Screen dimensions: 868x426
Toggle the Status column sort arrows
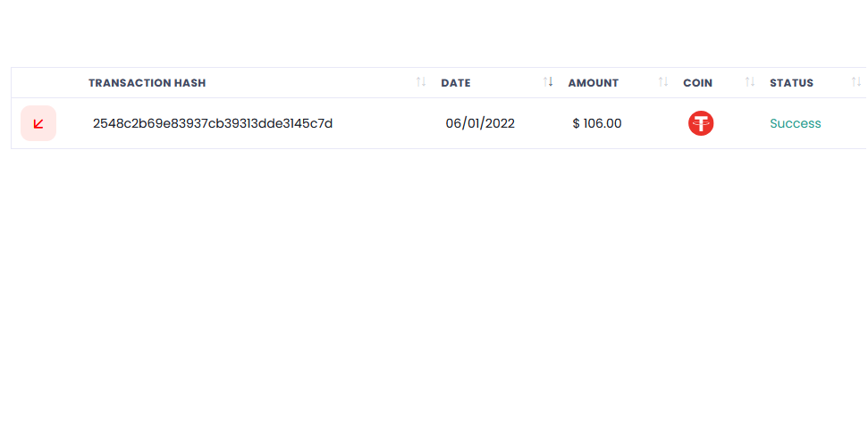(x=856, y=82)
